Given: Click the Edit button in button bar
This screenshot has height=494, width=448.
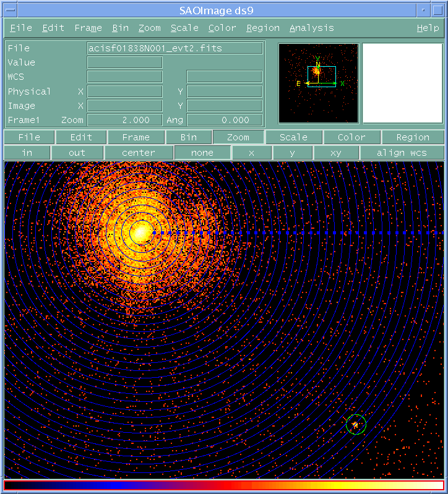Looking at the screenshot, I should [81, 137].
